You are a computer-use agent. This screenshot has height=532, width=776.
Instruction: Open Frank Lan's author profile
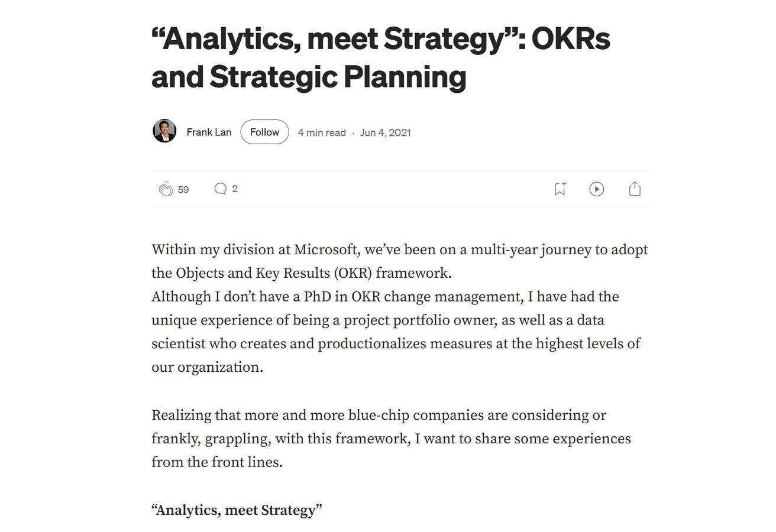(209, 132)
